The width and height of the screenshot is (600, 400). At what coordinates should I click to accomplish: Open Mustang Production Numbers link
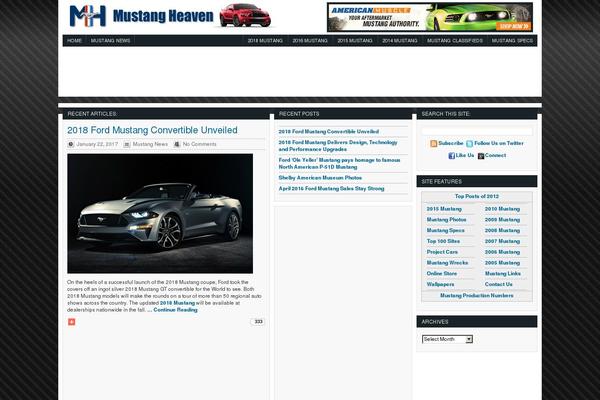(x=477, y=296)
